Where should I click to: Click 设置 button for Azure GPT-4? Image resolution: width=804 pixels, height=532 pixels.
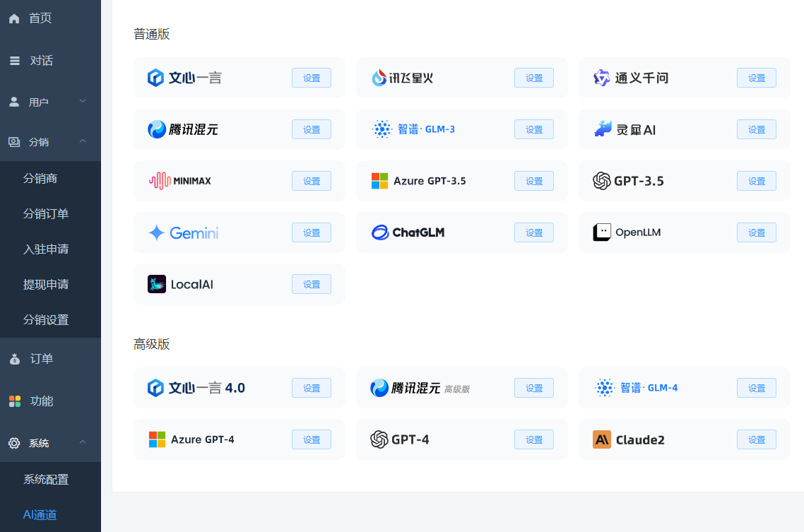[312, 439]
